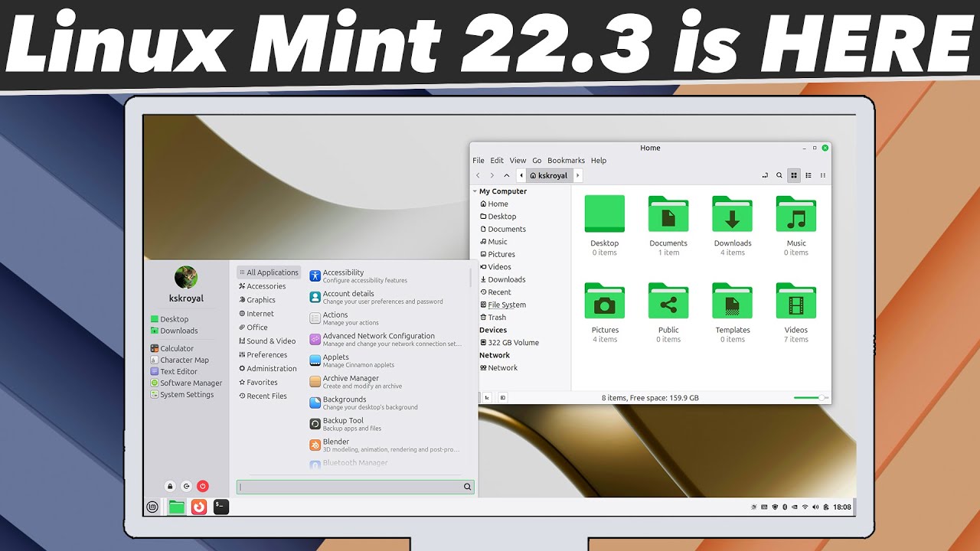Click the log out button
This screenshot has height=551, width=980.
(186, 486)
